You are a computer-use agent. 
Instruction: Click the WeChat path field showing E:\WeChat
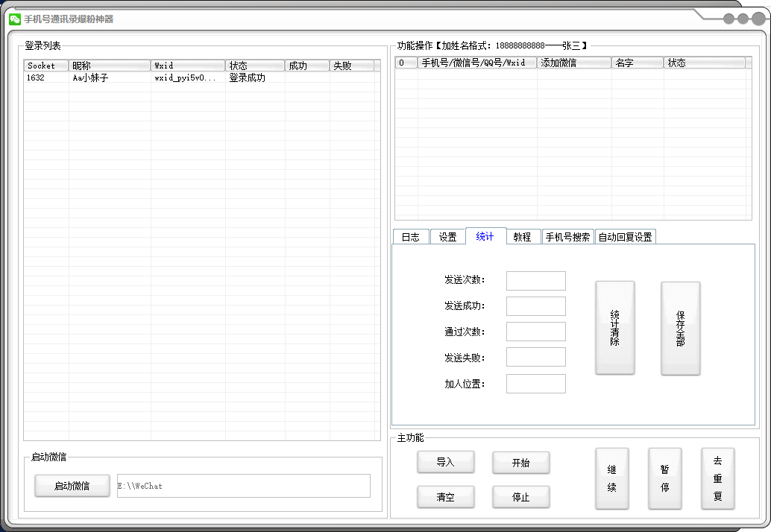(246, 486)
